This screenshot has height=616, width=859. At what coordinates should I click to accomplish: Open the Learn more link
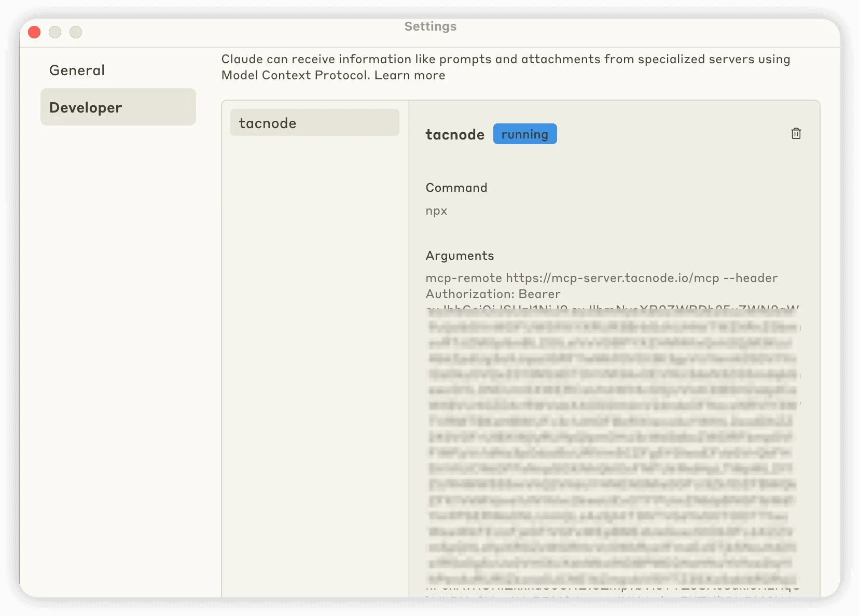tap(409, 75)
